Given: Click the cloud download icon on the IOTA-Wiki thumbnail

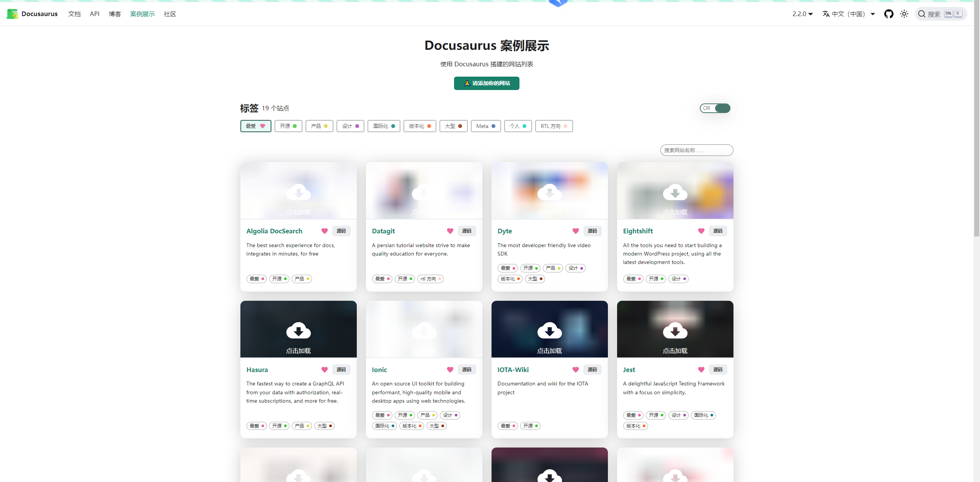Looking at the screenshot, I should [x=549, y=331].
